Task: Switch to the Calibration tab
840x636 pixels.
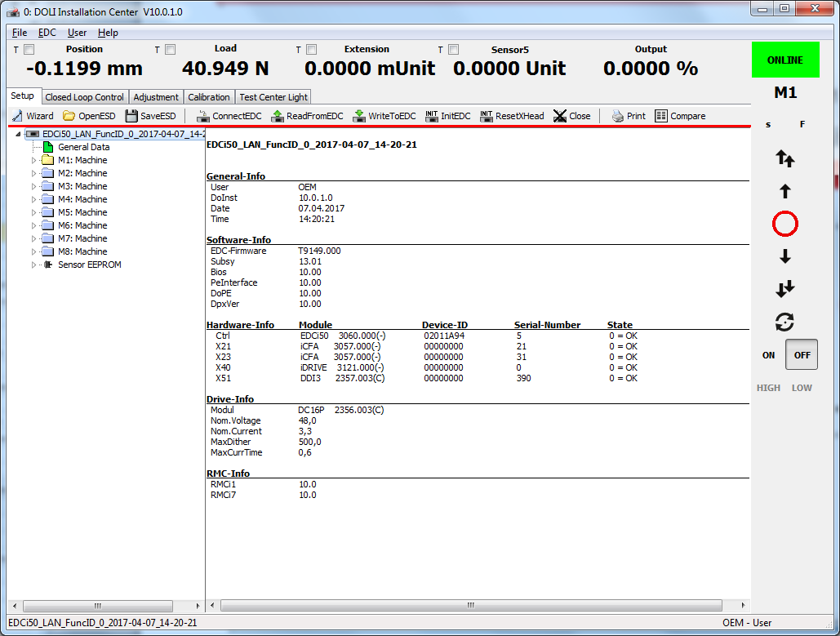Action: (x=209, y=97)
